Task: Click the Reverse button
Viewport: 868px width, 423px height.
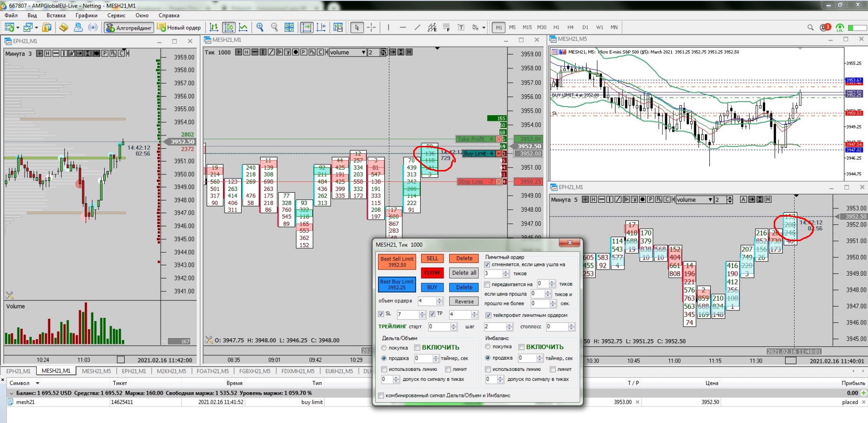Action: tap(464, 301)
